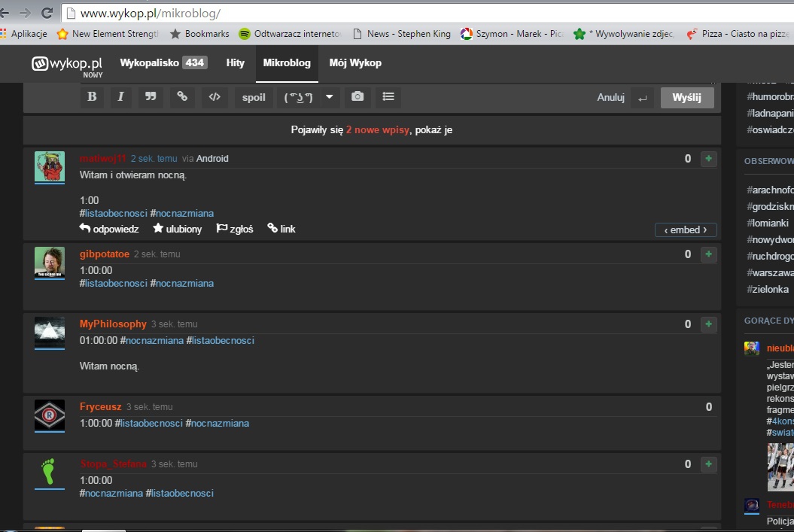
Task: Click the Anuluj link to cancel the entry
Action: click(610, 98)
